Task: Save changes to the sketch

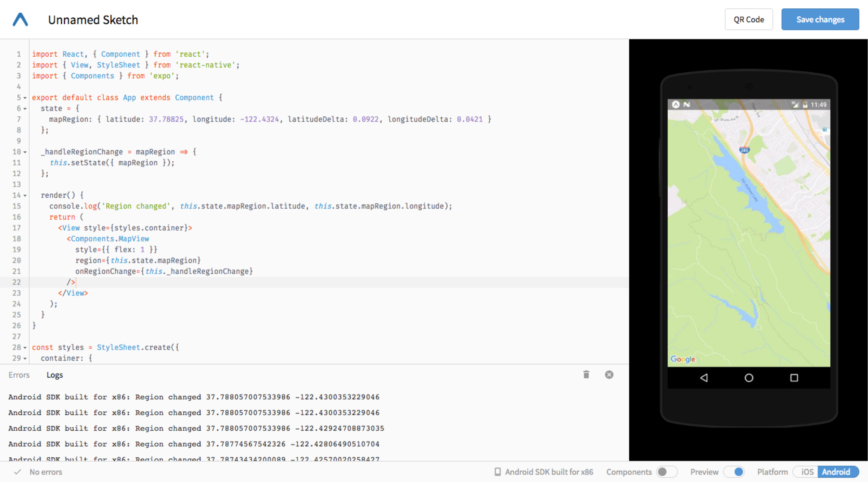Action: click(x=820, y=19)
